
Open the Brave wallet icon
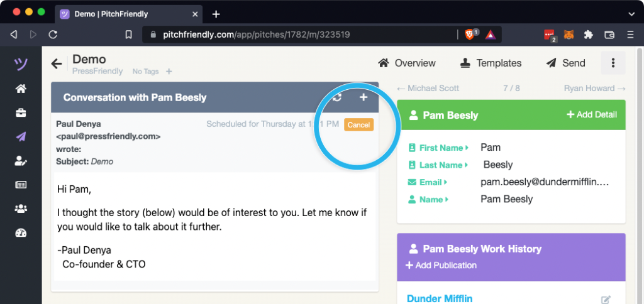609,35
